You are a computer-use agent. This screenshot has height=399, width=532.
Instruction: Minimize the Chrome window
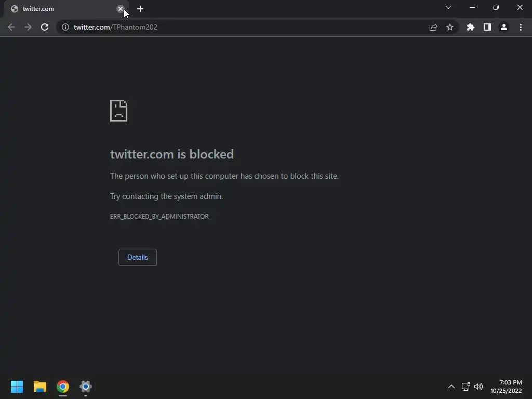click(x=472, y=7)
